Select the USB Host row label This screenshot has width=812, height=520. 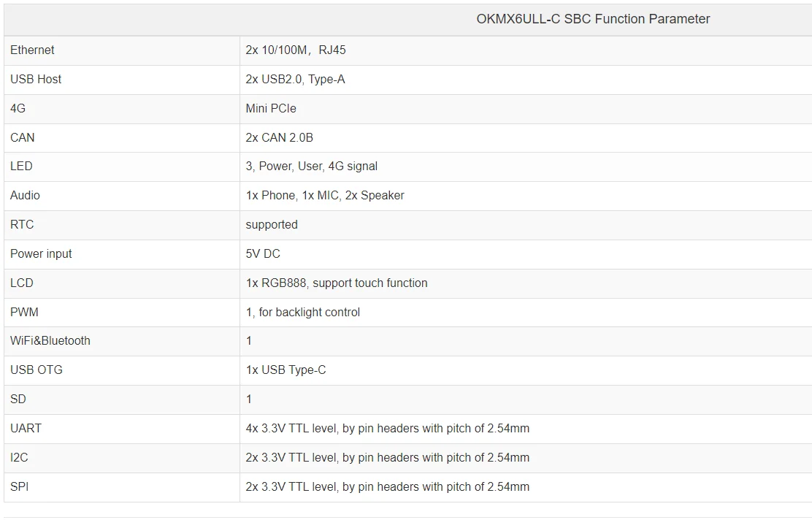[x=36, y=80]
